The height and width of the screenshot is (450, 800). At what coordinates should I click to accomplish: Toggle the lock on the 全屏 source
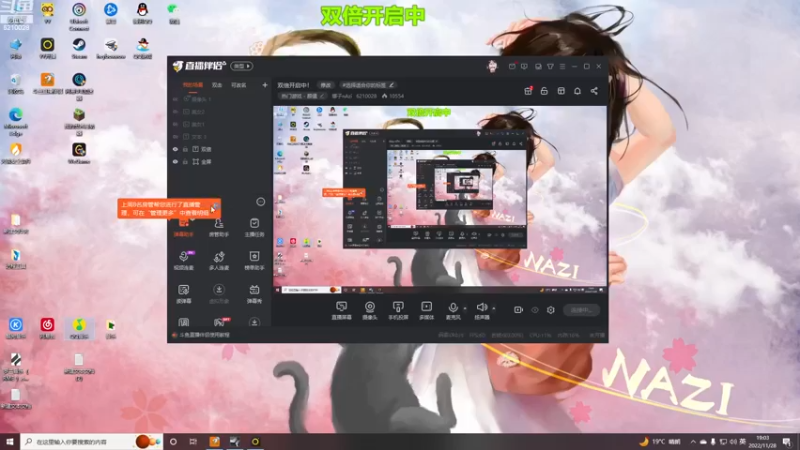(185, 162)
